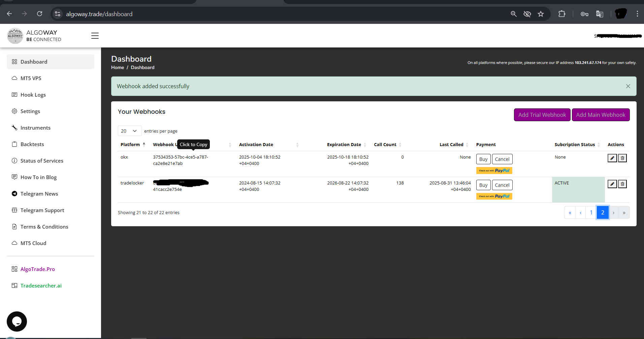Open Settings in the sidebar
The image size is (644, 339).
pos(51,111)
